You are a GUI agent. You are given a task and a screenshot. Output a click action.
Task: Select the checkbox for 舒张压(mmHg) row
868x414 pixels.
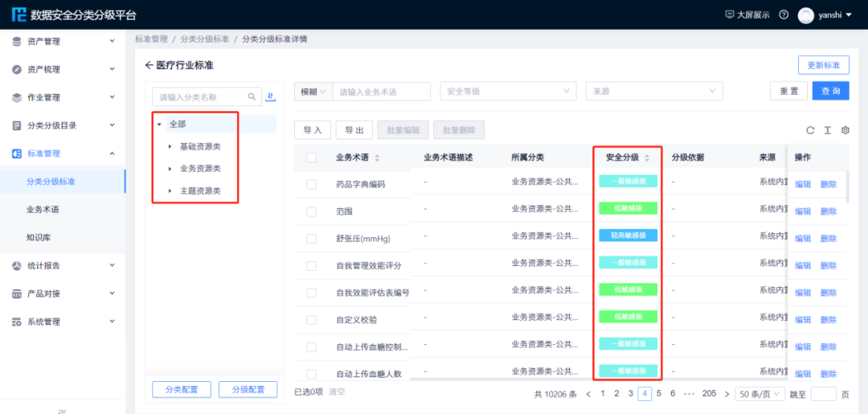(x=311, y=238)
